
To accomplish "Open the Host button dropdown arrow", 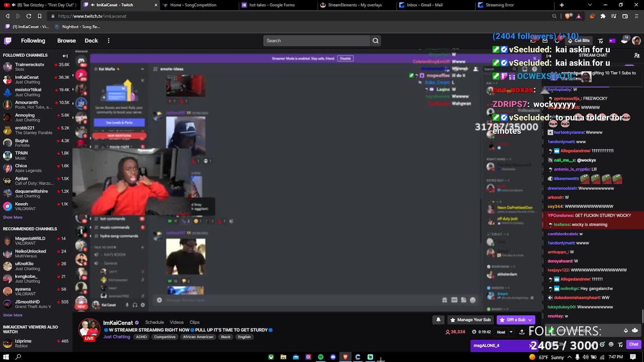I will [x=511, y=332].
